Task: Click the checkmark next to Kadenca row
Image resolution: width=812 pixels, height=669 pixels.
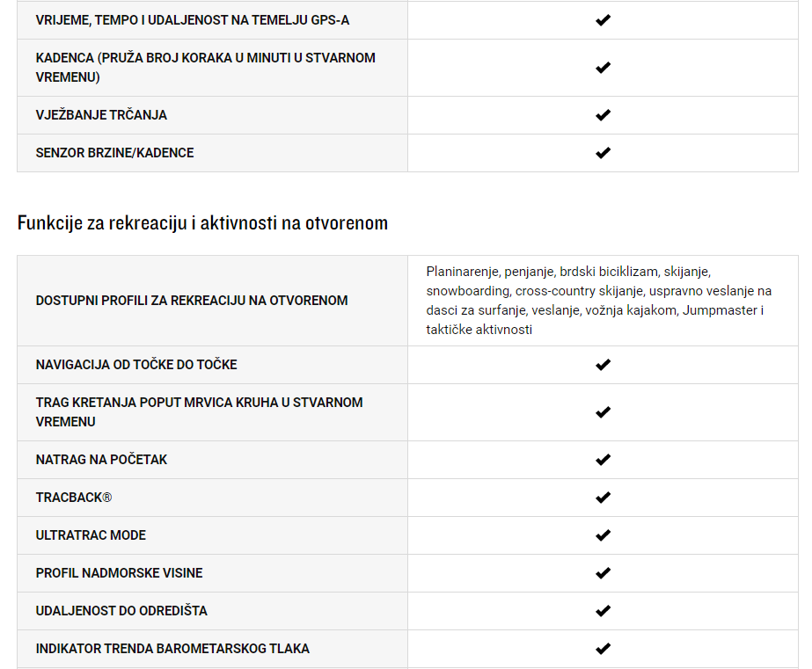Action: coord(603,68)
